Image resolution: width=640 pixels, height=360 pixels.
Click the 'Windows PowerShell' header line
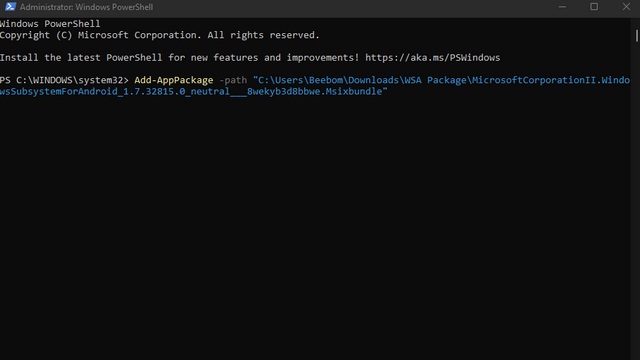click(x=50, y=24)
